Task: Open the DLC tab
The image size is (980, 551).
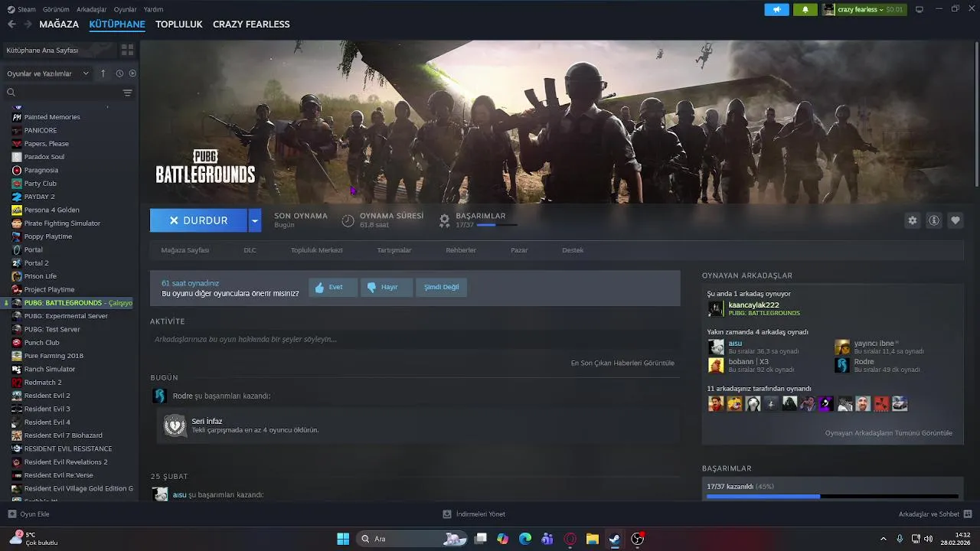Action: point(250,250)
